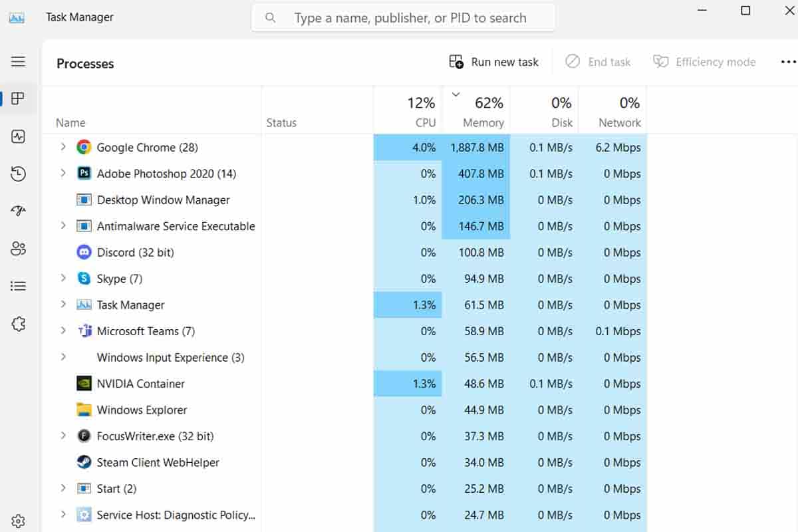798x532 pixels.
Task: Select the NVIDIA Container row name
Action: coord(141,384)
